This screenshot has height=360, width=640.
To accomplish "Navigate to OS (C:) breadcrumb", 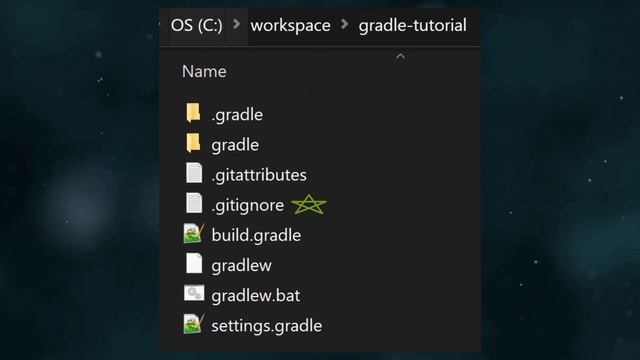I will coord(197,25).
